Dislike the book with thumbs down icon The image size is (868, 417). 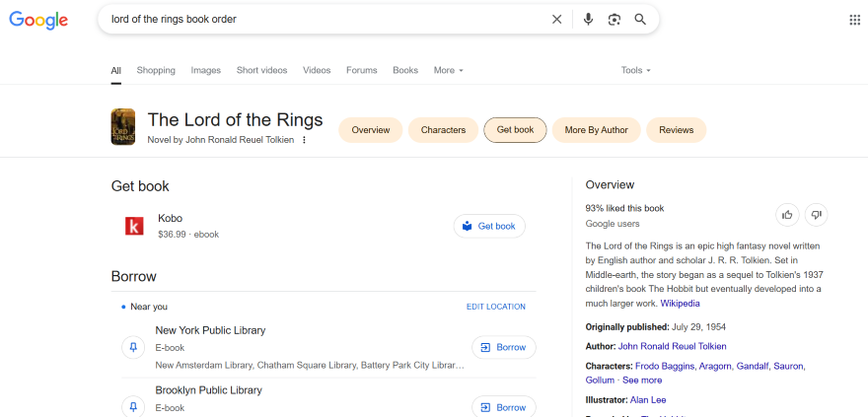(816, 215)
